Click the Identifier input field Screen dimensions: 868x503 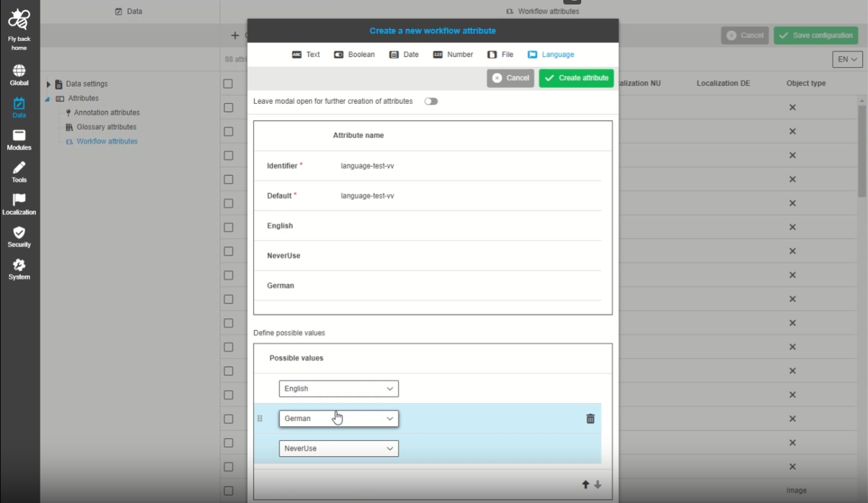pyautogui.click(x=468, y=166)
